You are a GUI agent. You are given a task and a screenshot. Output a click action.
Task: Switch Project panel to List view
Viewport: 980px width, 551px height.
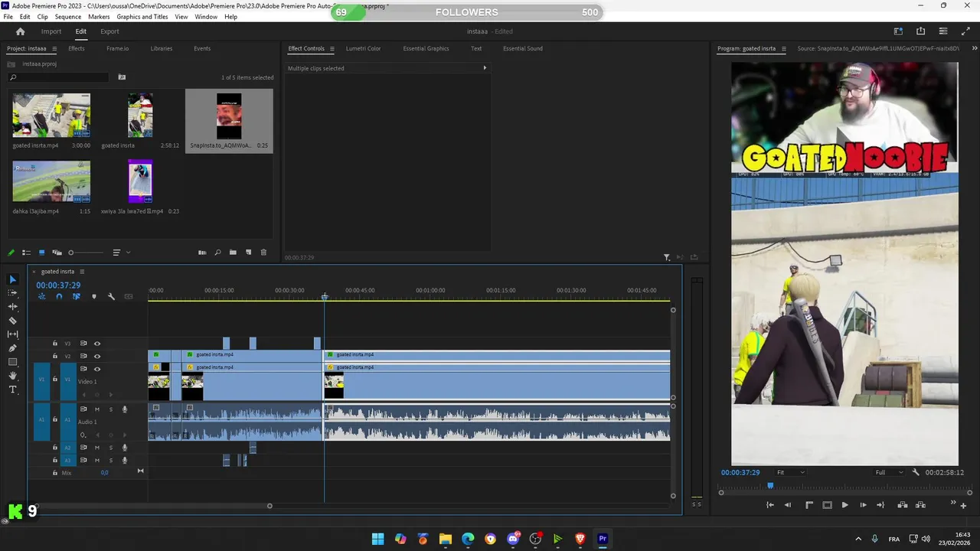(x=26, y=253)
